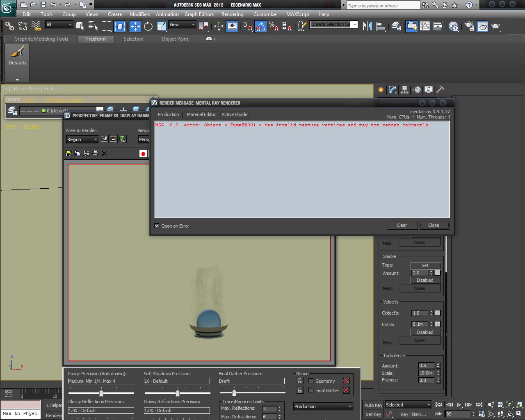Enable the Reuse Geometry checkbox
The height and width of the screenshot is (420, 525).
311,381
